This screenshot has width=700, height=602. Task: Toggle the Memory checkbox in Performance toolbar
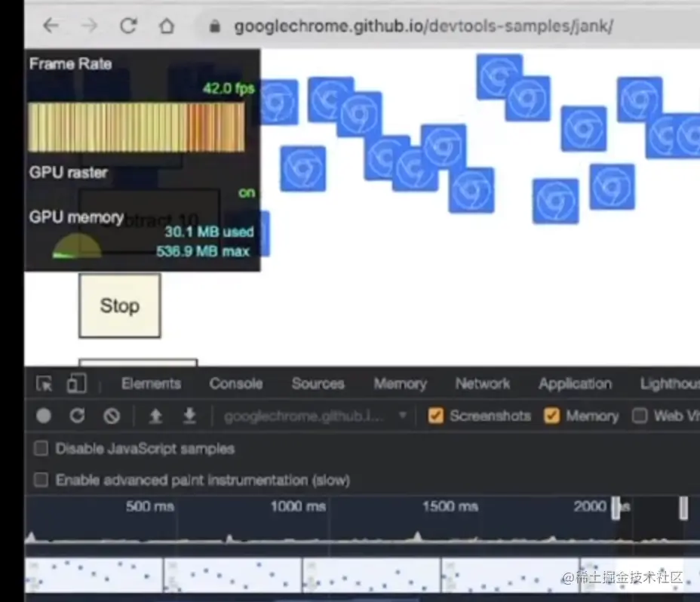[x=552, y=416]
